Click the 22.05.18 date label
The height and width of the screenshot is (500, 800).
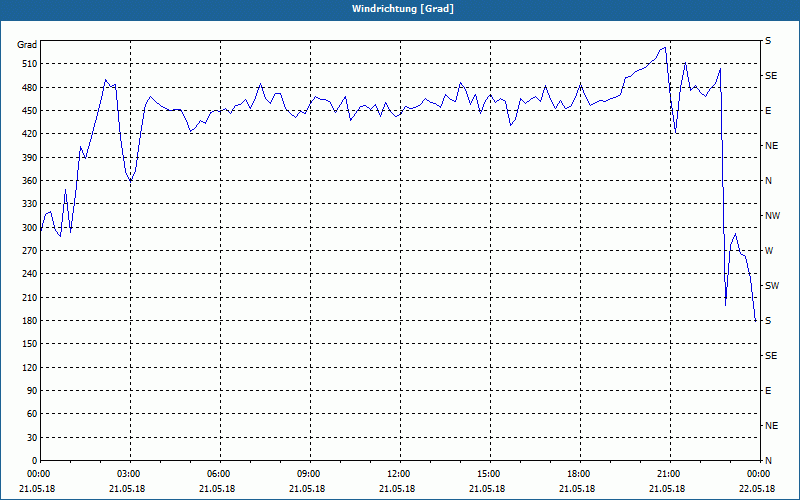click(x=757, y=489)
